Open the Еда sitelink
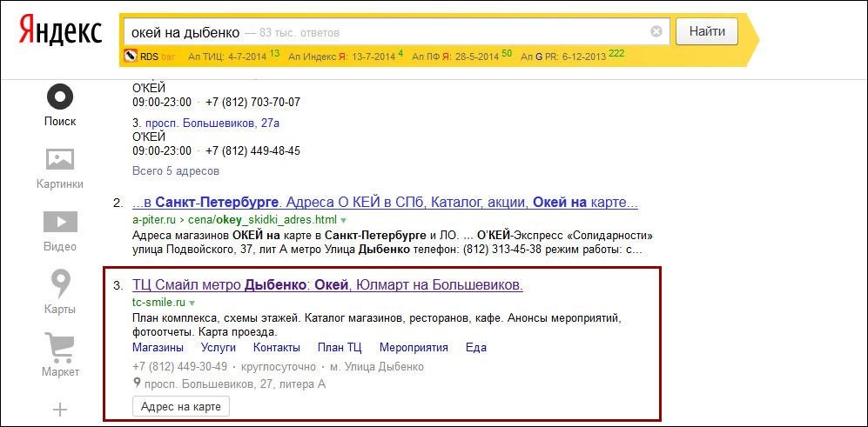868x427 pixels. [x=476, y=348]
